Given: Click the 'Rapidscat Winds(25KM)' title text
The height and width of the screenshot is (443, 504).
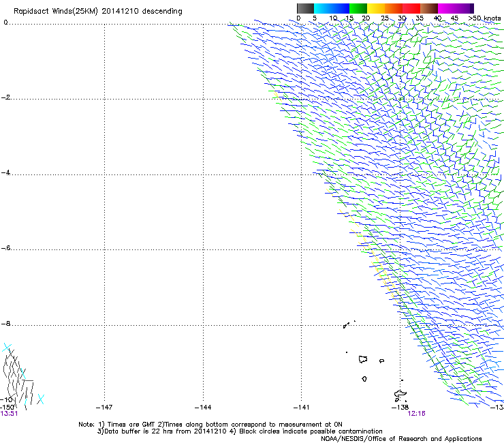Looking at the screenshot, I should [x=56, y=12].
